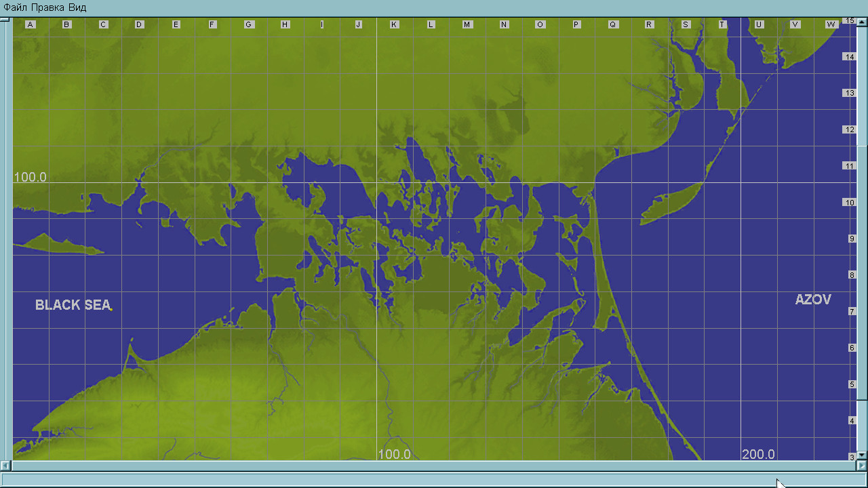Click row label 8 on the grid
Viewport: 868px width, 488px height.
tap(852, 275)
